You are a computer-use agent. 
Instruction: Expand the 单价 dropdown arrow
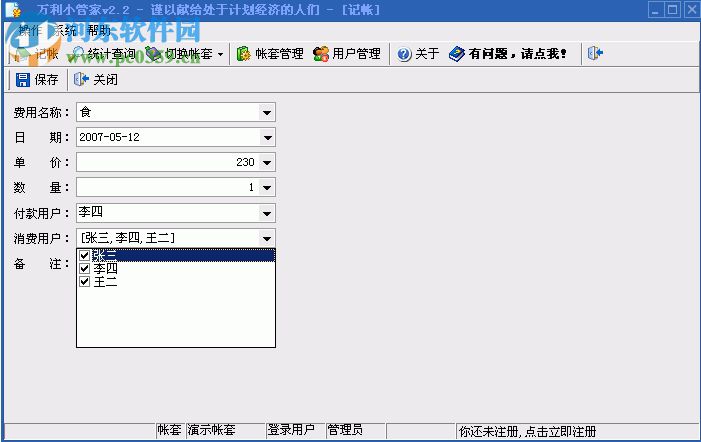267,163
